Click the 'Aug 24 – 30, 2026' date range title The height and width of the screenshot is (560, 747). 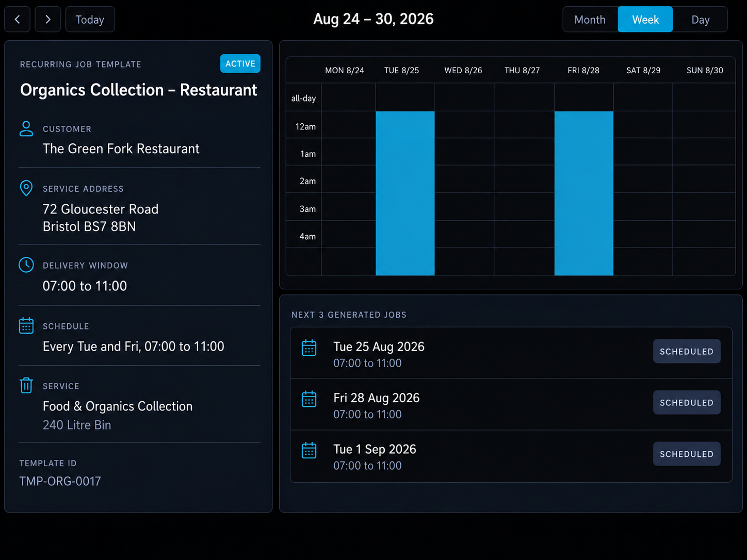coord(373,19)
